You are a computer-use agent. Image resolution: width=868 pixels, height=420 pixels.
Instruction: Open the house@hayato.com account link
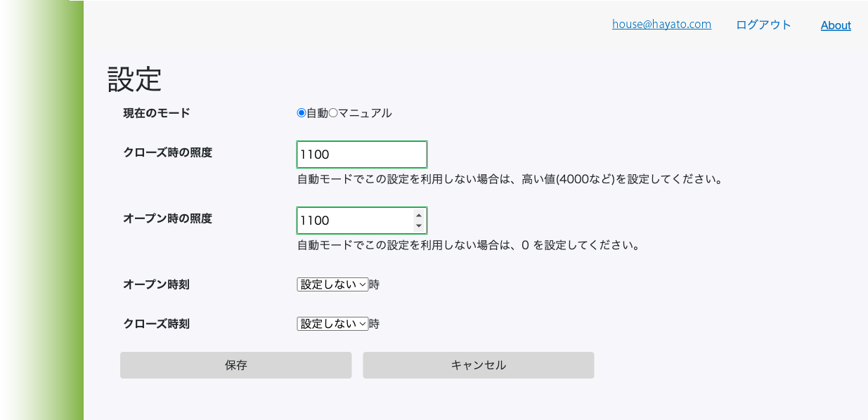coord(661,25)
